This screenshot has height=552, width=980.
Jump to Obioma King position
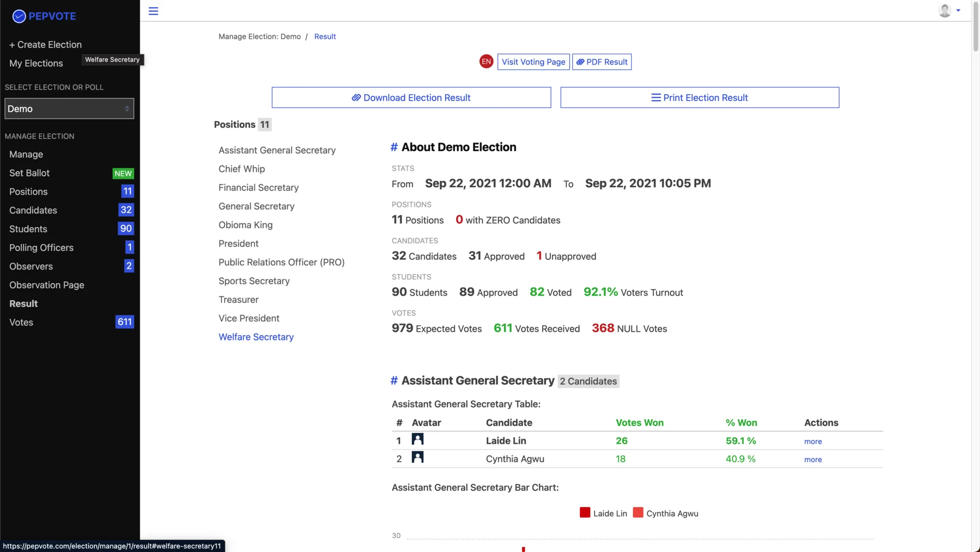click(246, 225)
